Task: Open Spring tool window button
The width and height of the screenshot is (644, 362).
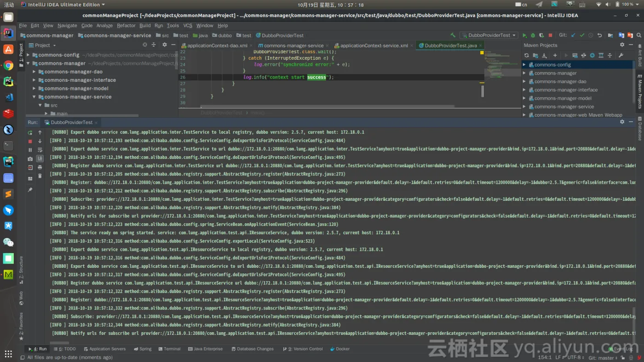Action: (142, 349)
